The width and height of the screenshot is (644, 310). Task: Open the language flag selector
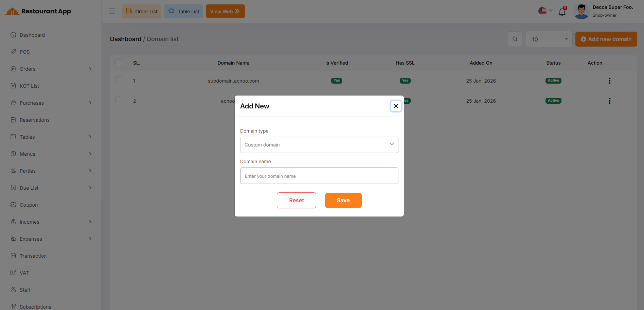545,11
